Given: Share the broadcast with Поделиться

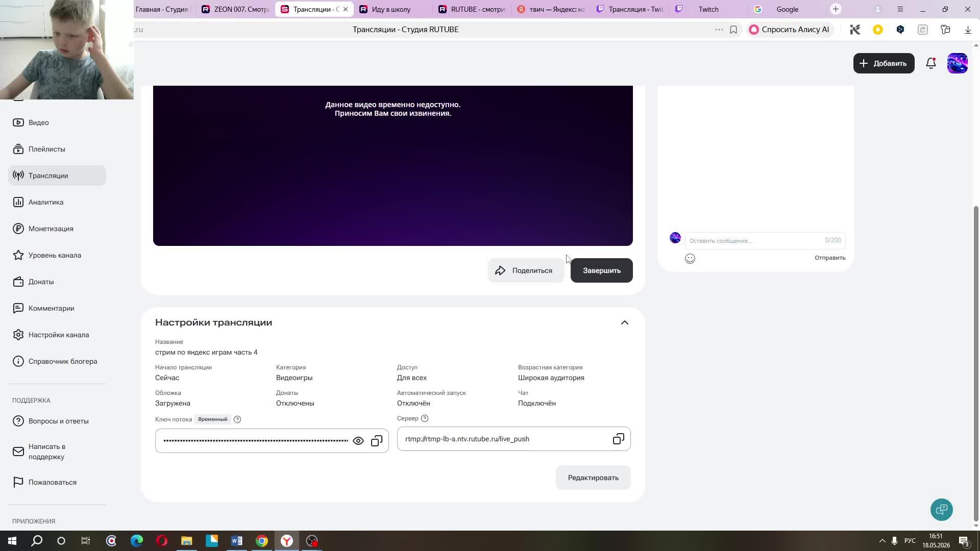Looking at the screenshot, I should [526, 270].
